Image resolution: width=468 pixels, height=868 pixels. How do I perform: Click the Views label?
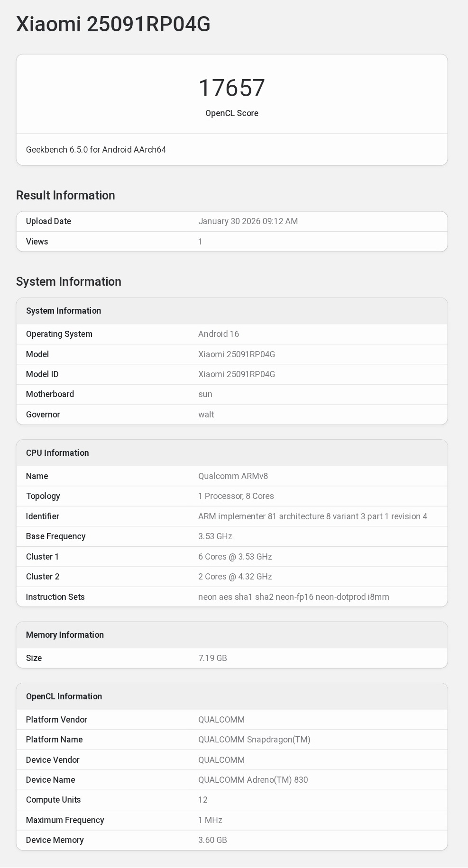[x=37, y=242]
